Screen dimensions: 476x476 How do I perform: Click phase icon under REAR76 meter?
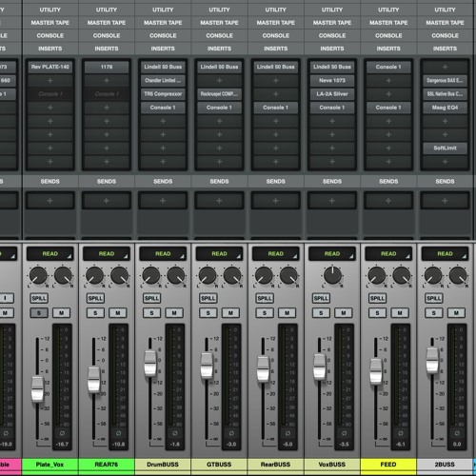click(119, 433)
